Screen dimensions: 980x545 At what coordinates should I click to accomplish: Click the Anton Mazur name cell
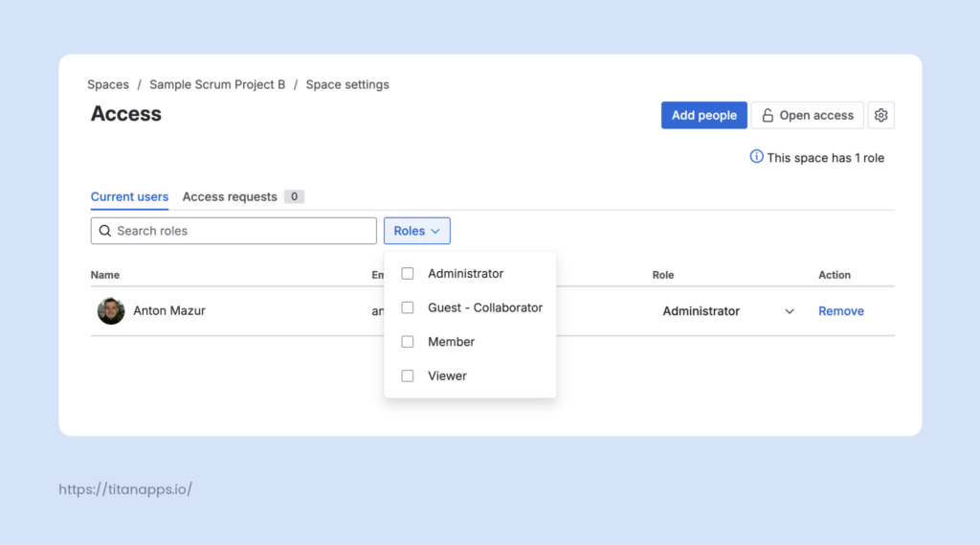coord(168,311)
